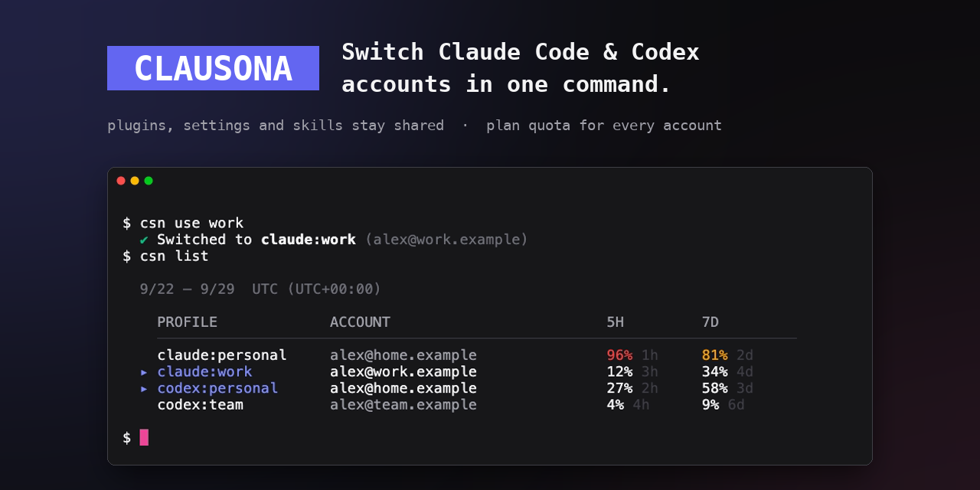The height and width of the screenshot is (490, 980).
Task: Select the codex:team profile entry
Action: [201, 404]
